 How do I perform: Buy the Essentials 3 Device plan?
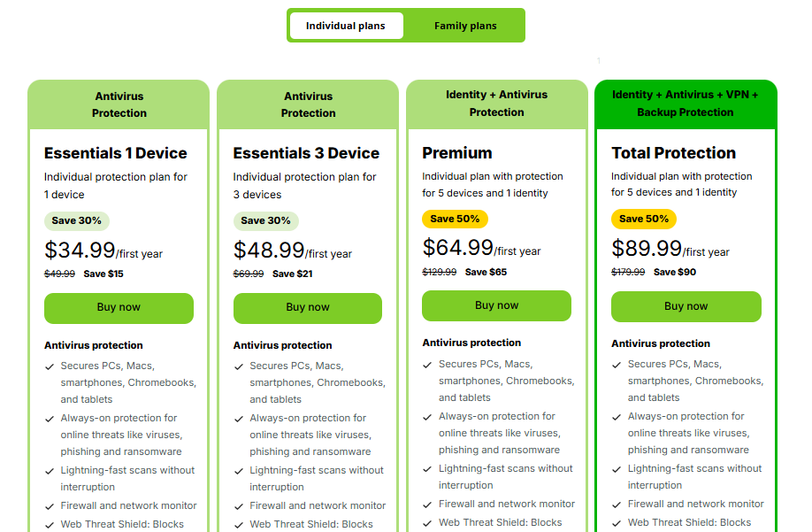[x=308, y=308]
